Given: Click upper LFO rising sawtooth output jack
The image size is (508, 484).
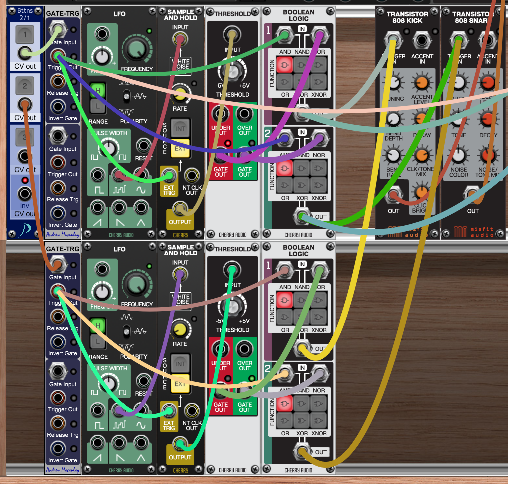Looking at the screenshot, I should tap(98, 207).
